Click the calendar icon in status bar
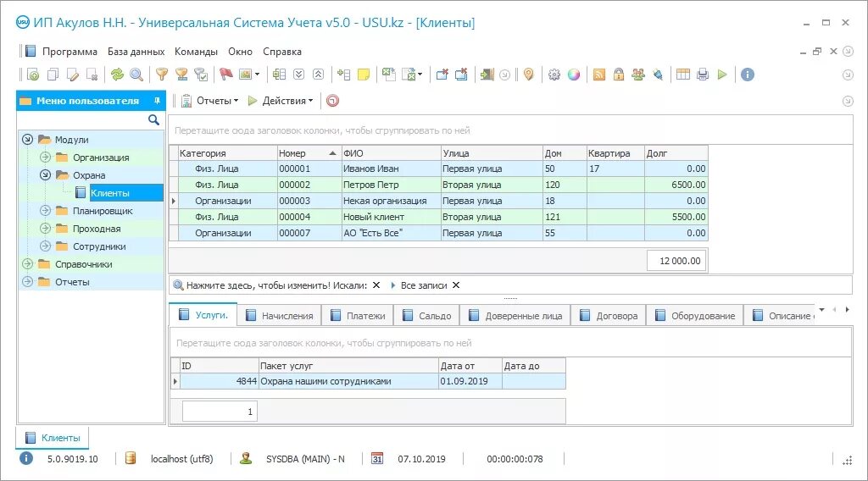868x481 pixels. [x=377, y=458]
